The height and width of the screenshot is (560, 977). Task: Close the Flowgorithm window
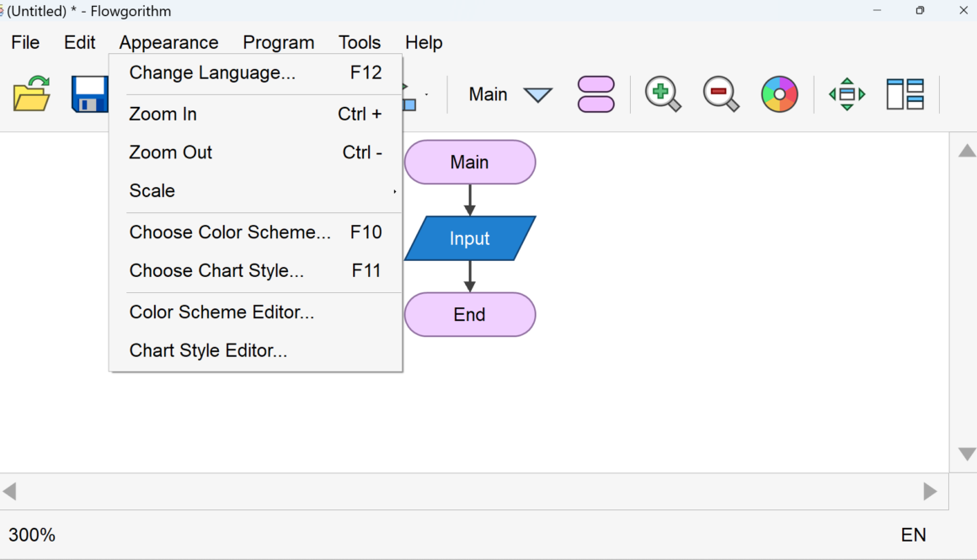[x=963, y=11]
